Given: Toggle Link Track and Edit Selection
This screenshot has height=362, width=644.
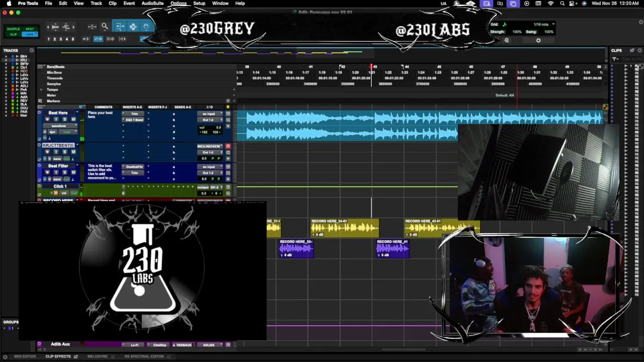Looking at the screenshot, I should coord(111,39).
